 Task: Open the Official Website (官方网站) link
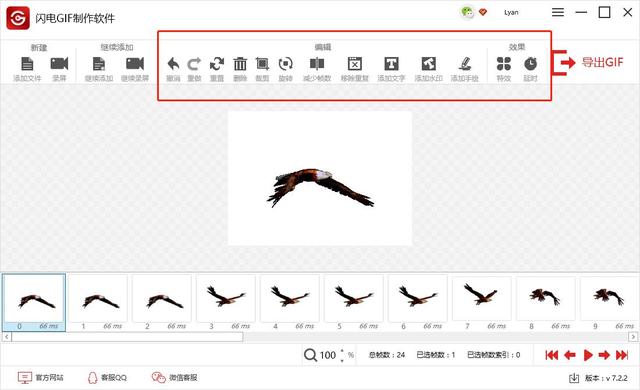pyautogui.click(x=40, y=378)
